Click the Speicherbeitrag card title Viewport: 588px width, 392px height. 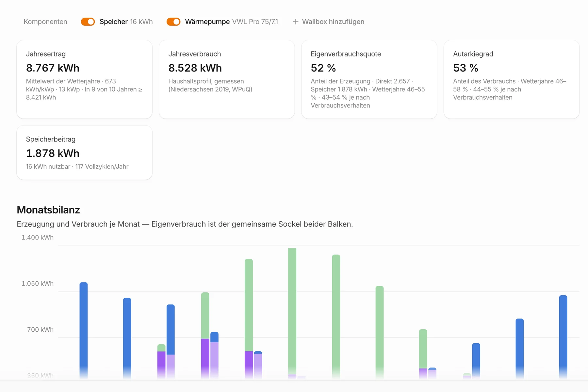(51, 139)
